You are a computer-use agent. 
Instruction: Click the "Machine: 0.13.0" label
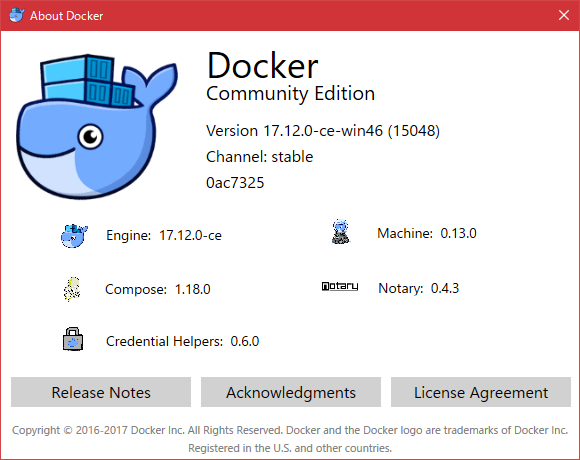(427, 233)
